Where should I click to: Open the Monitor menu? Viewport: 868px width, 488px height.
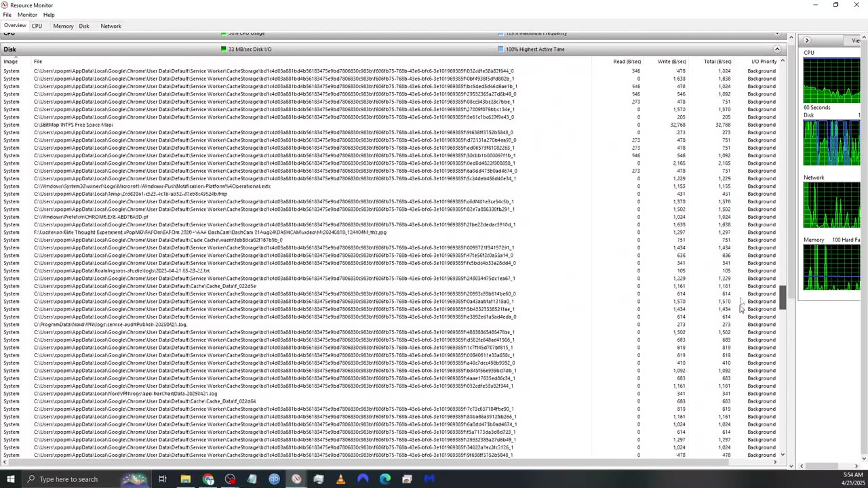[x=27, y=14]
